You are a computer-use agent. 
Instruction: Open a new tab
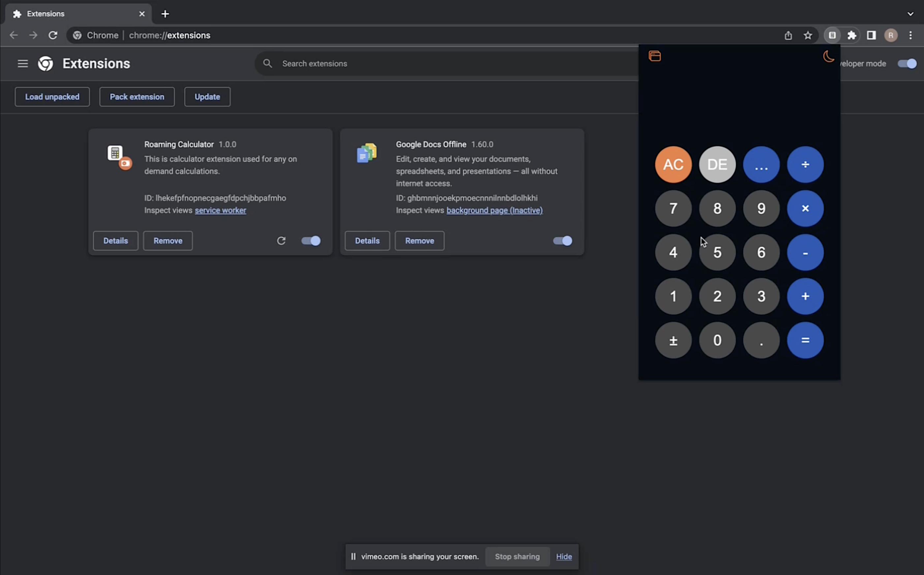(165, 14)
